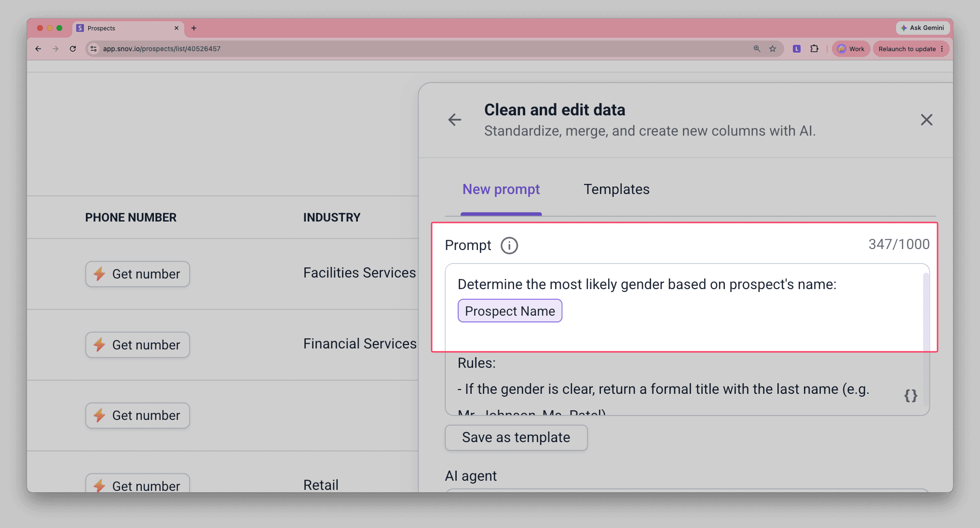
Task: Open the browser extensions puzzle icon
Action: point(814,49)
